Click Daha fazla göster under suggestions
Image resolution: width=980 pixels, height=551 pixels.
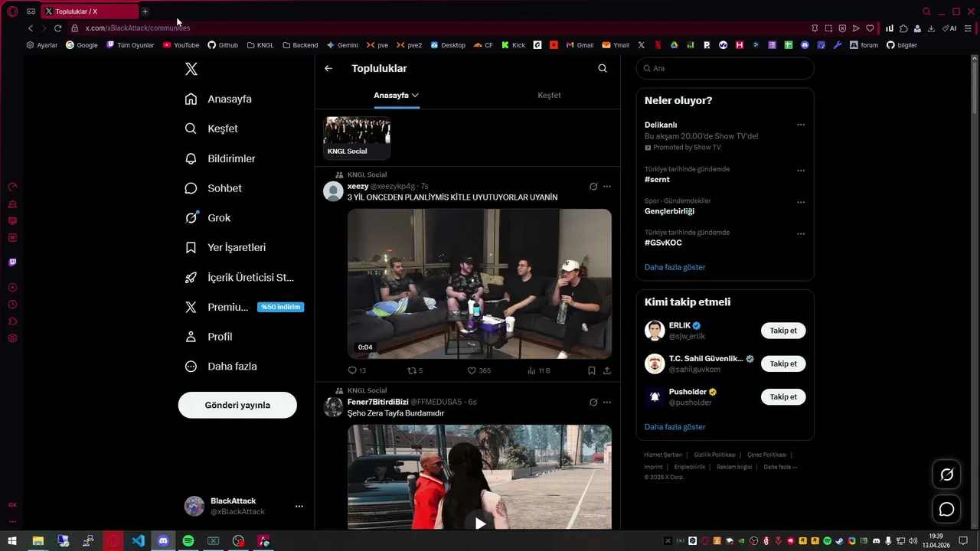(675, 427)
